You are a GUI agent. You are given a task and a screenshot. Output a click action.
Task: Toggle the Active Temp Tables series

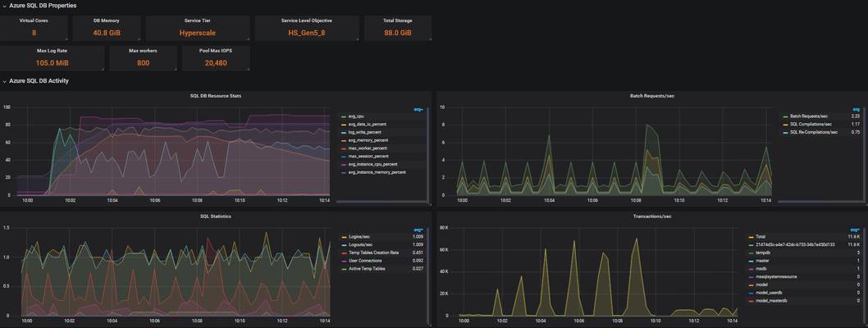click(x=368, y=269)
